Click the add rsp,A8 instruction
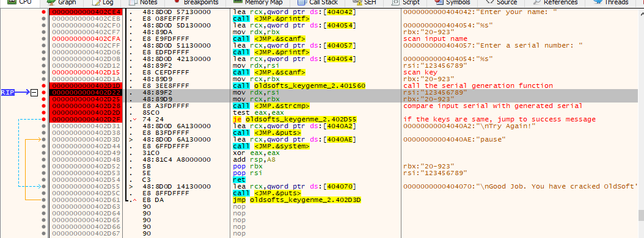This screenshot has height=238, width=644. pos(255,160)
